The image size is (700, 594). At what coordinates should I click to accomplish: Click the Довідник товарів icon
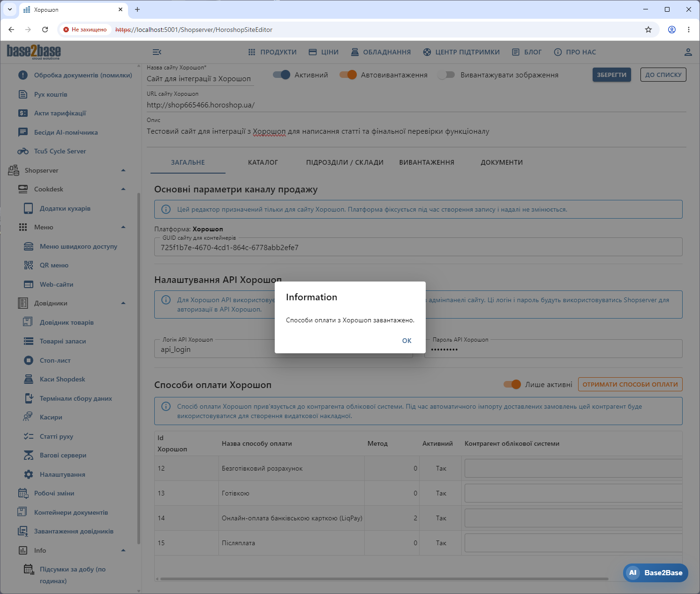(28, 322)
